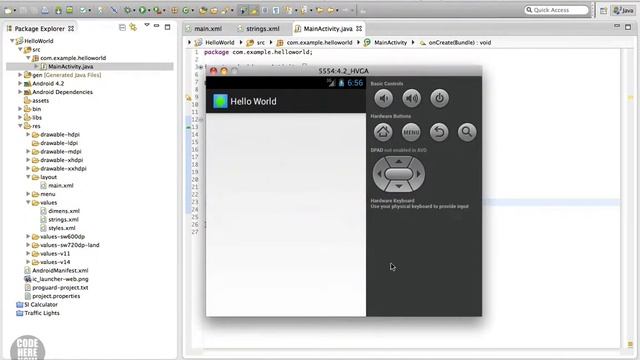This screenshot has height=360, width=640.
Task: Click the DPAD up arrow
Action: click(399, 161)
